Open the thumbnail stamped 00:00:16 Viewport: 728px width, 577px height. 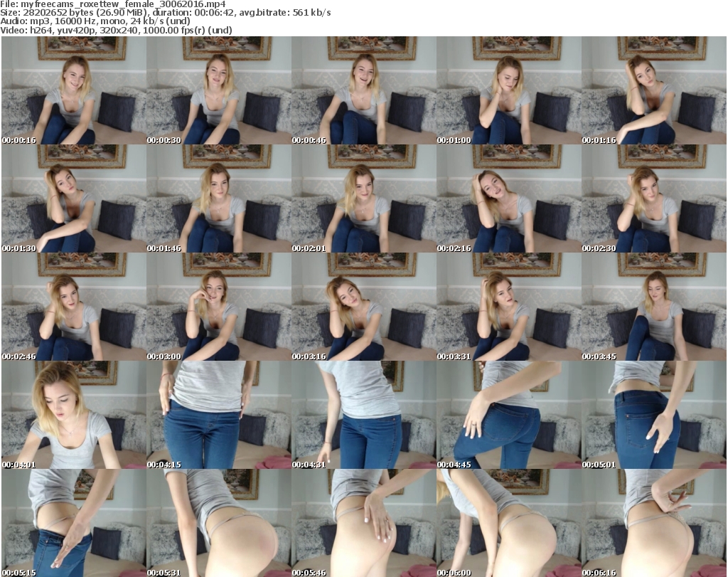click(74, 90)
